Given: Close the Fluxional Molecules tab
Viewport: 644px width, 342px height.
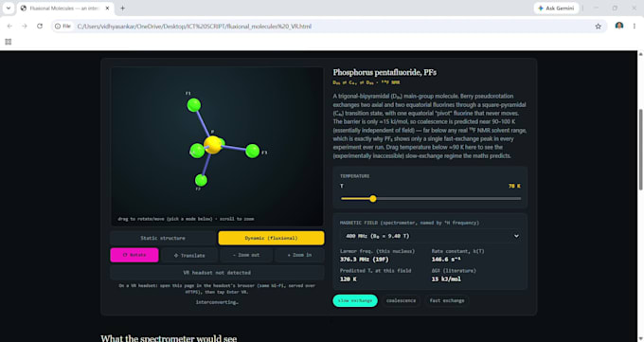Looking at the screenshot, I should (108, 8).
